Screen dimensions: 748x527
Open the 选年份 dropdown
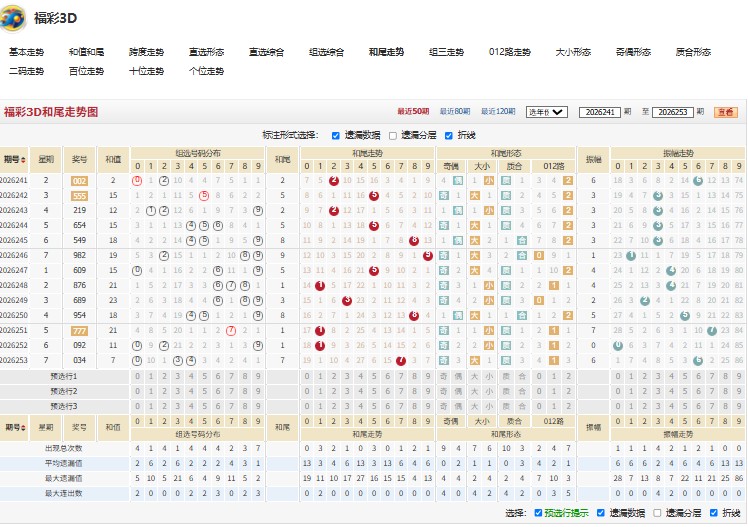[x=547, y=112]
